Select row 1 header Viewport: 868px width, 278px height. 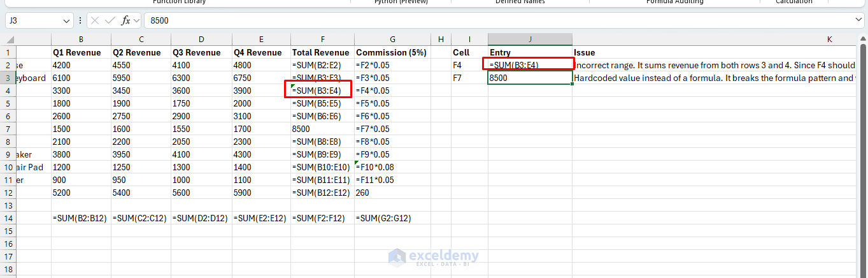point(9,52)
